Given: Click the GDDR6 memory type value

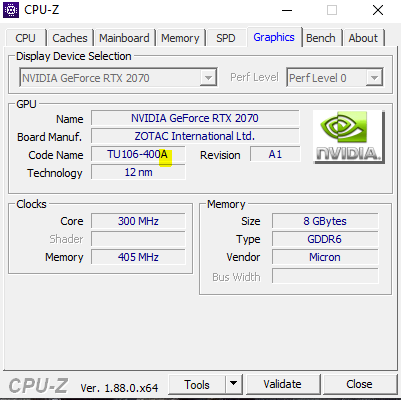Looking at the screenshot, I should 325,239.
